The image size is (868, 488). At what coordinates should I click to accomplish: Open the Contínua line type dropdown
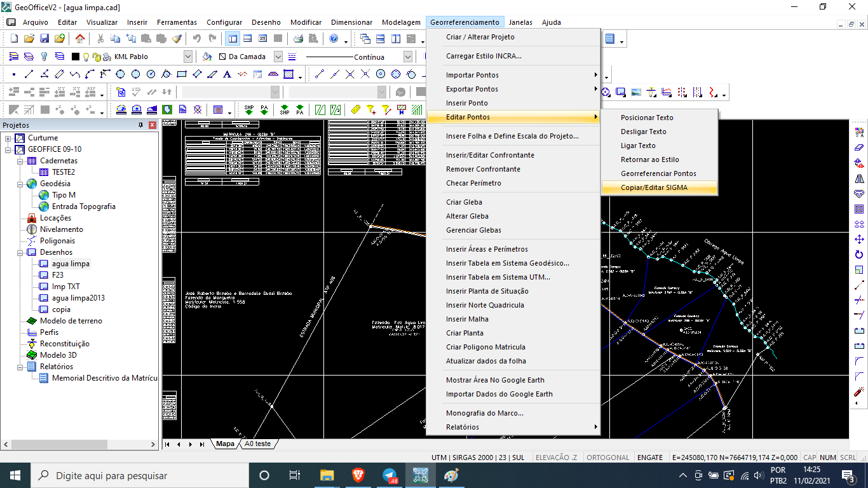[408, 57]
